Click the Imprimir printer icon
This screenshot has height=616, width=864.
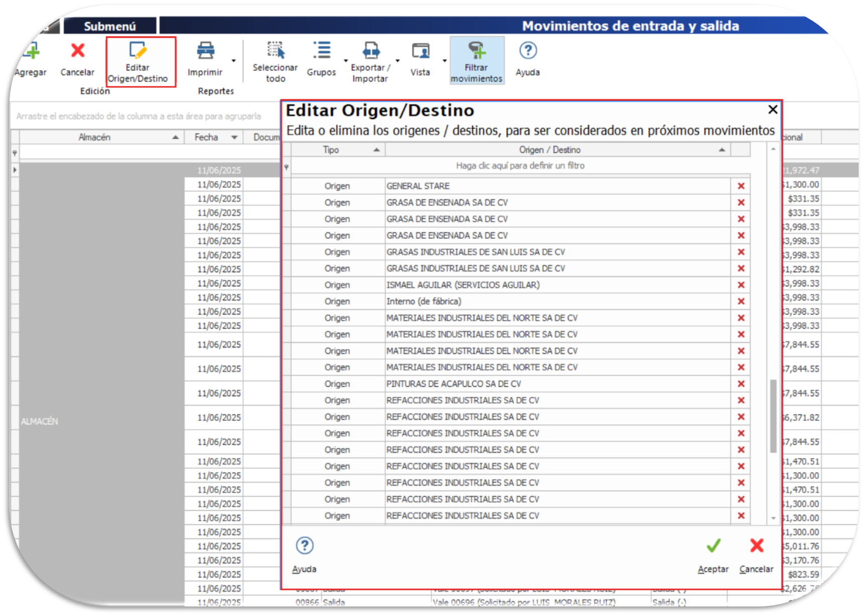click(205, 51)
